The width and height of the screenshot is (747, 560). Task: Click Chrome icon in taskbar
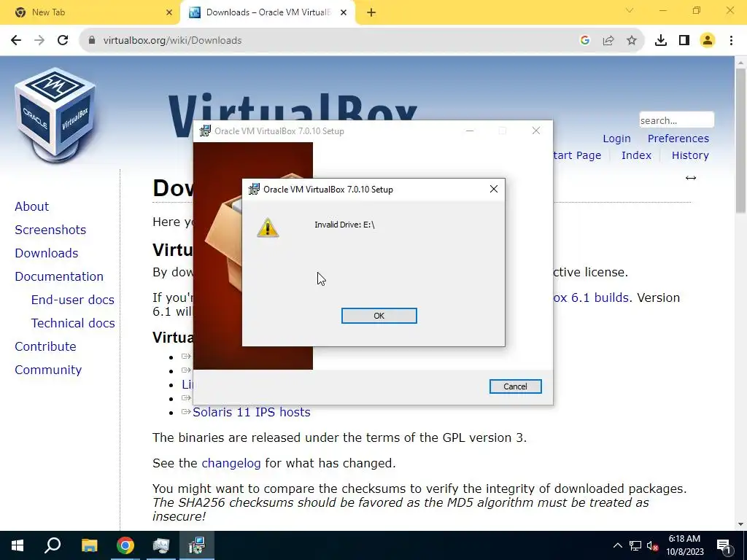pyautogui.click(x=125, y=545)
